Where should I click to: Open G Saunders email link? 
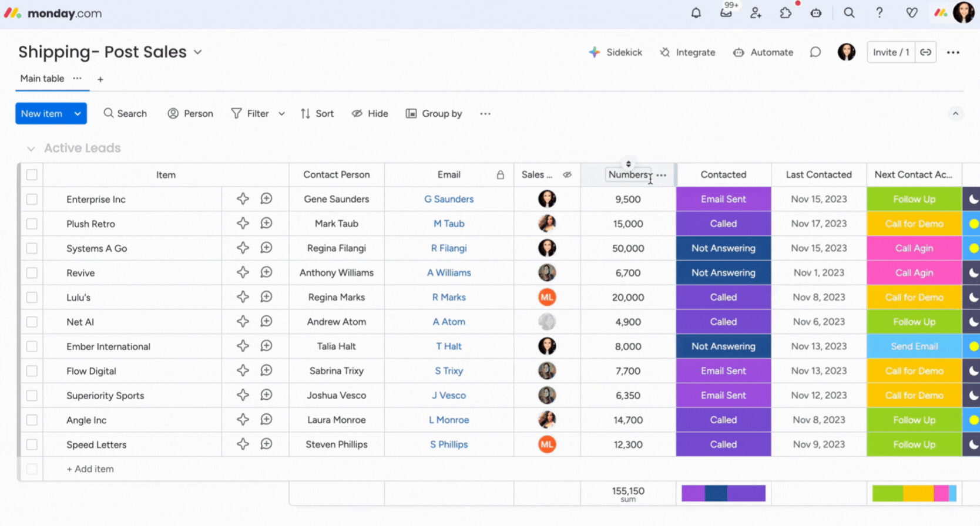click(x=448, y=199)
